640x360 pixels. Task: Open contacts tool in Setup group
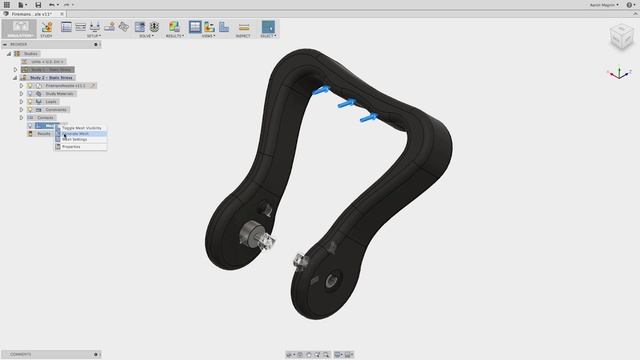(x=123, y=27)
